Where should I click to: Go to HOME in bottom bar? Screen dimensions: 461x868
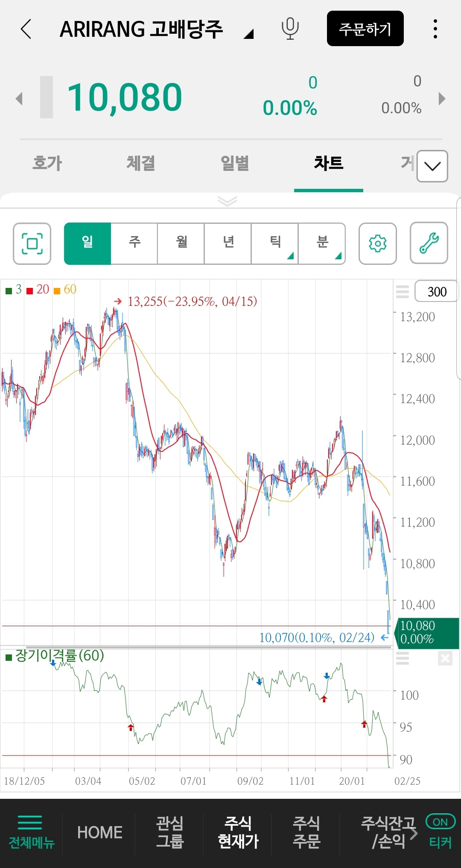(x=100, y=833)
